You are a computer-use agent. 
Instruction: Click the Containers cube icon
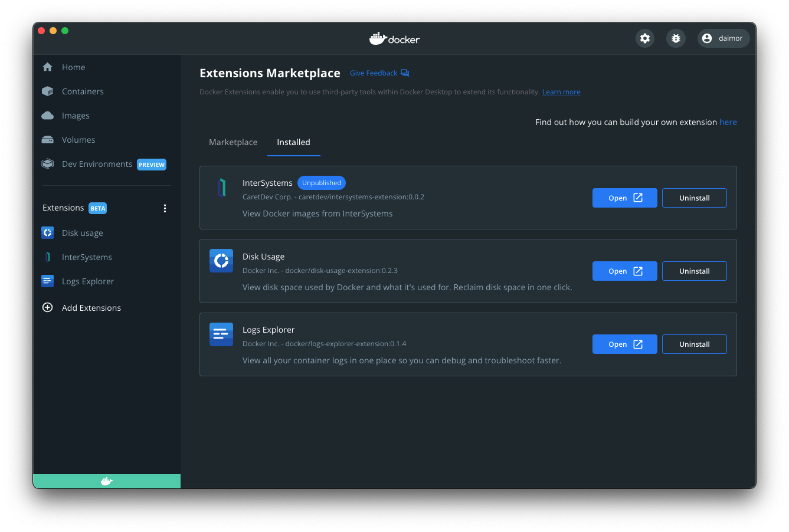click(48, 91)
